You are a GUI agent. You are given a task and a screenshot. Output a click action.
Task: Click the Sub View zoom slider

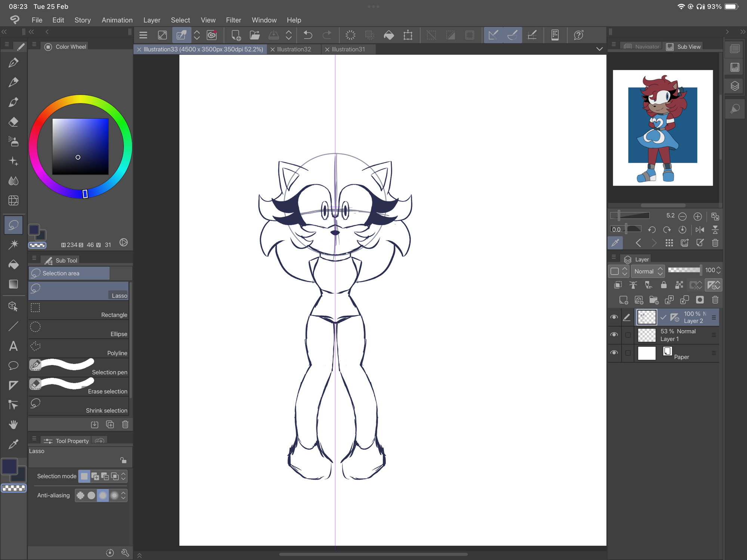(x=630, y=216)
